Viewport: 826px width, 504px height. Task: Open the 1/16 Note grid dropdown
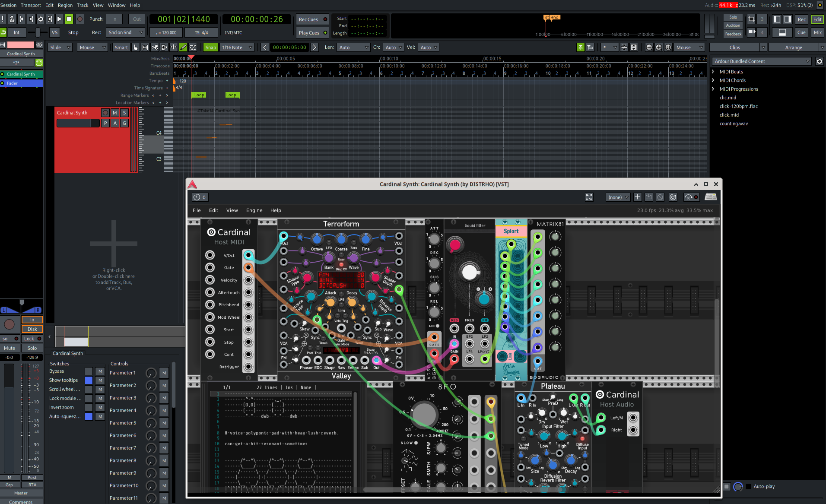click(237, 48)
